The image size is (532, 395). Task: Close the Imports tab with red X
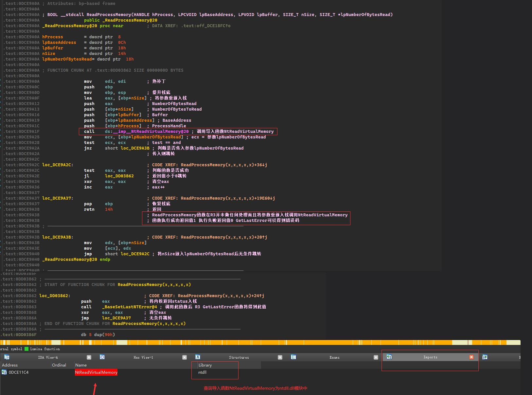pyautogui.click(x=471, y=357)
